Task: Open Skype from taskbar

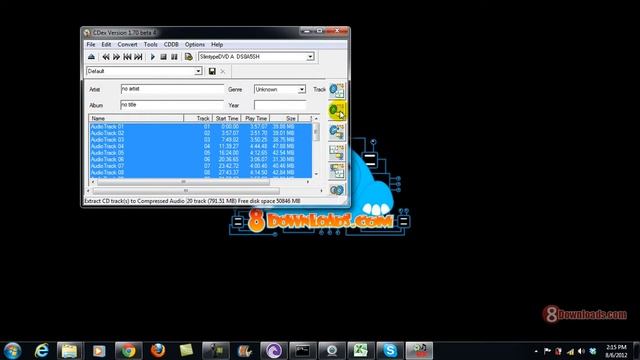Action: tap(390, 351)
